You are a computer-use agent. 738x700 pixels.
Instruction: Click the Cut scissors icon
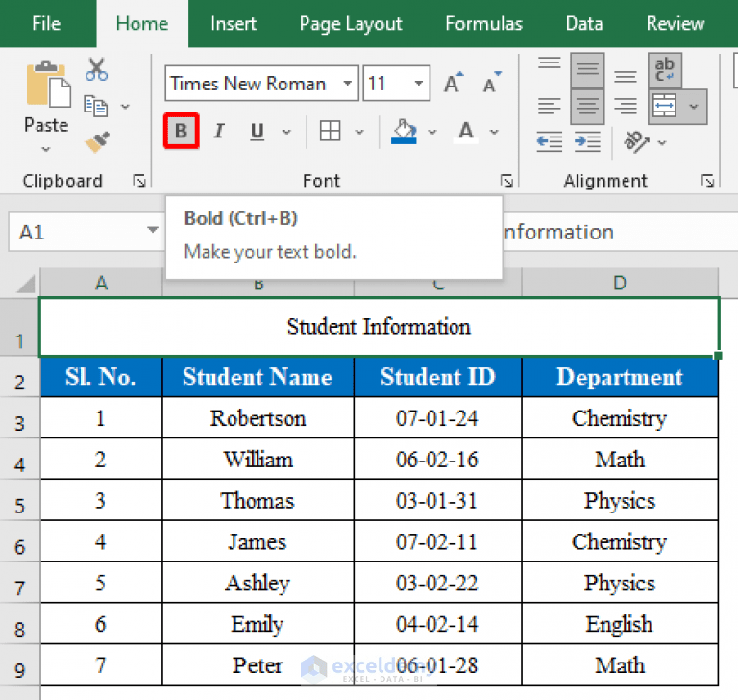(x=96, y=69)
